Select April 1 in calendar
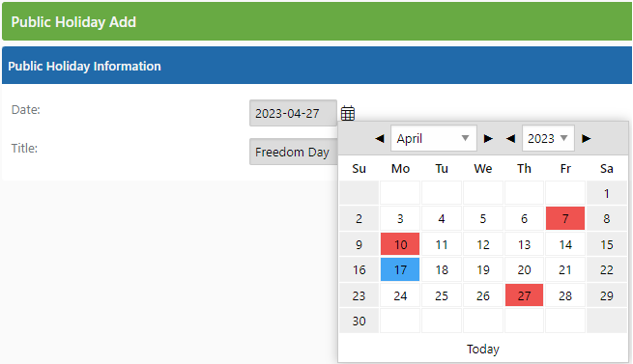Viewport: 633px width, 364px height. coord(606,193)
